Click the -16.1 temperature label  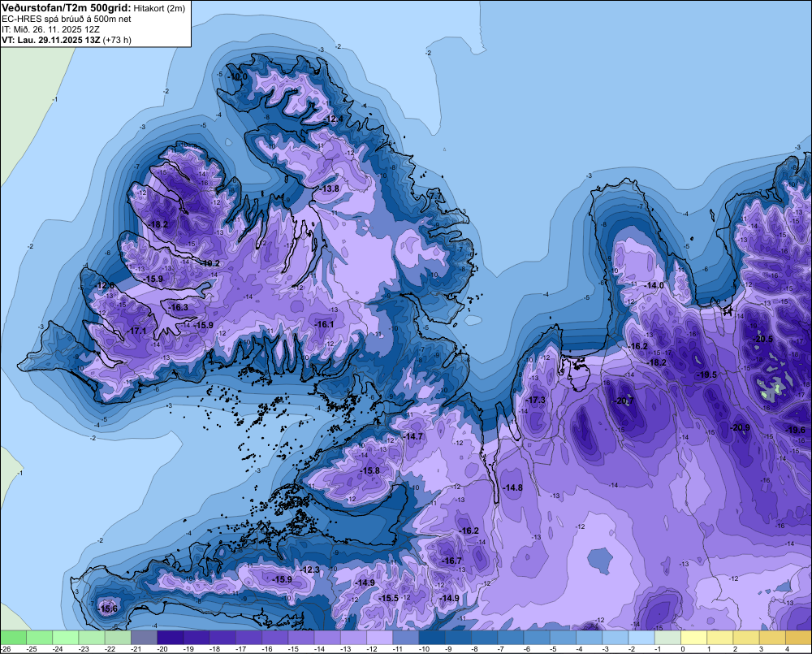click(x=324, y=324)
